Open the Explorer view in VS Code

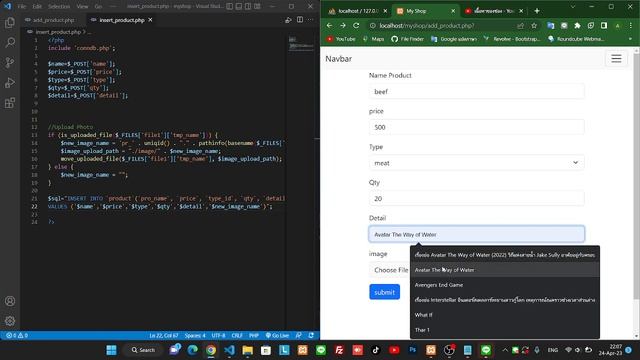(x=10, y=22)
